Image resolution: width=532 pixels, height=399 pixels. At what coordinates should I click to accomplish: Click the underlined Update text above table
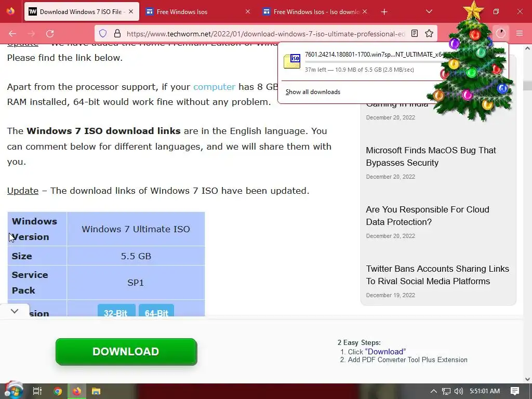tap(23, 191)
